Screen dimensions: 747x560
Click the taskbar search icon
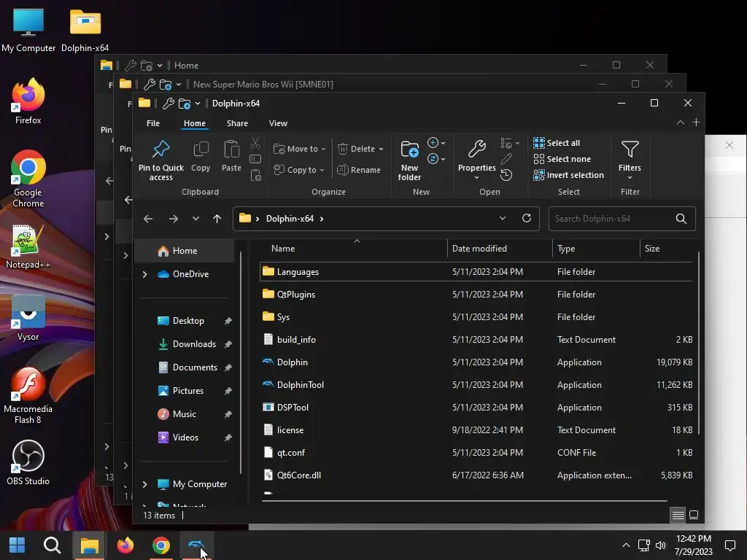click(x=52, y=545)
